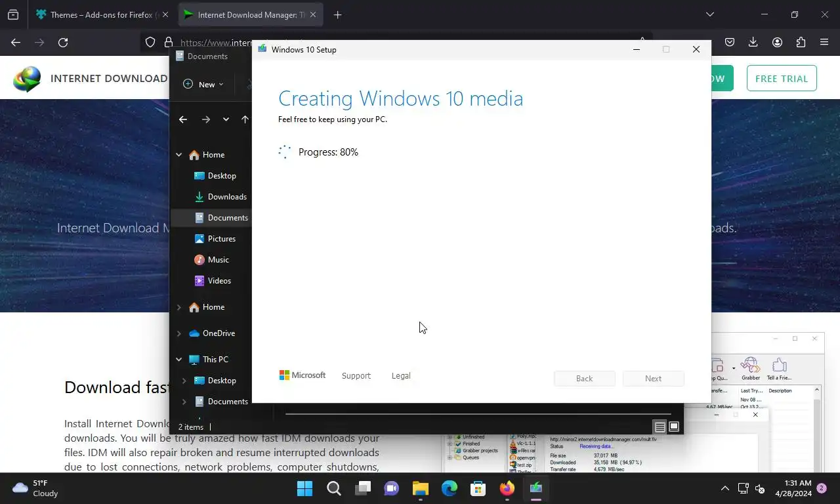Minimize the Windows 10 Setup window
The image size is (840, 504).
tap(636, 49)
